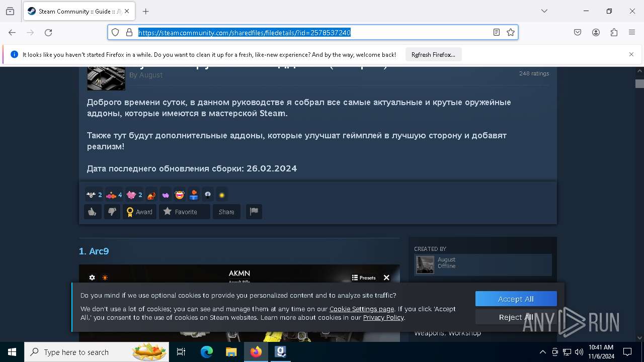
Task: Open Firefox application menu
Action: coord(632,32)
